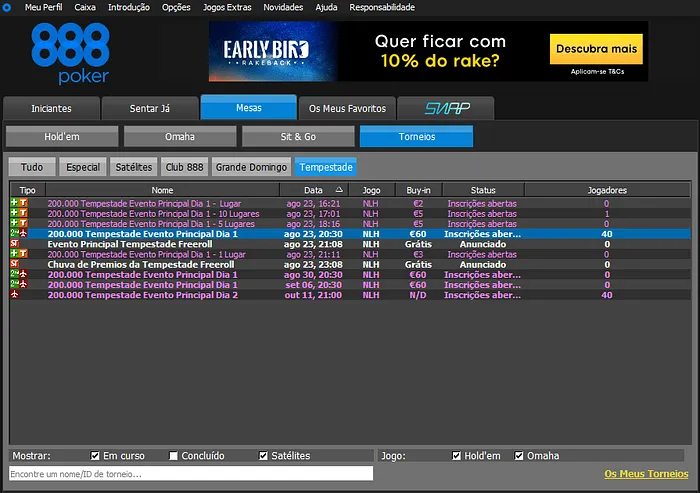Click the sort arrow in the Data column header
This screenshot has width=700, height=493.
(x=339, y=190)
